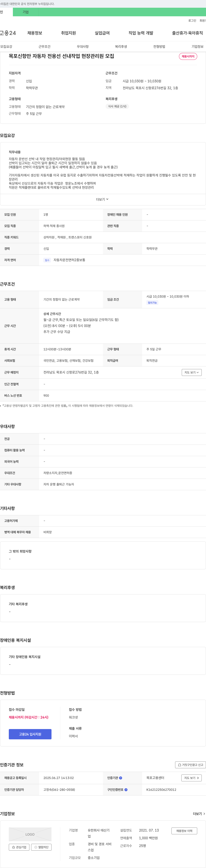The height and width of the screenshot is (868, 206).
Task: Click 경비 및 경호 서비스업 industry text
Action: [x=100, y=847]
